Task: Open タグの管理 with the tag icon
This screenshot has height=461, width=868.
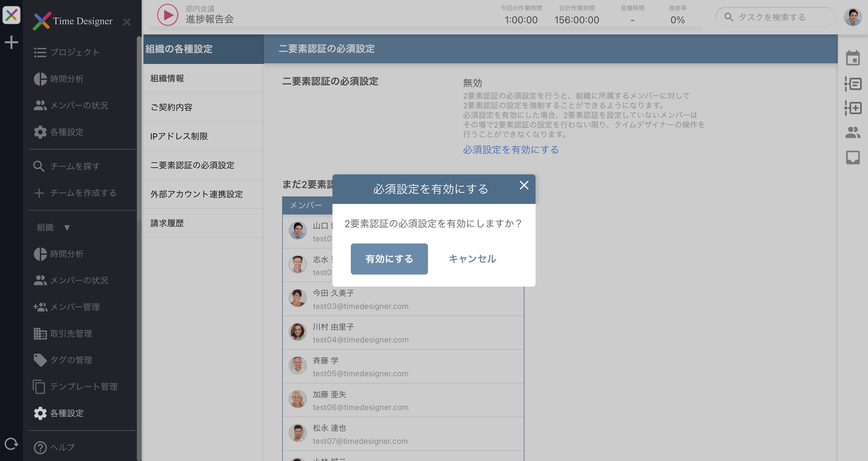Action: (x=40, y=360)
